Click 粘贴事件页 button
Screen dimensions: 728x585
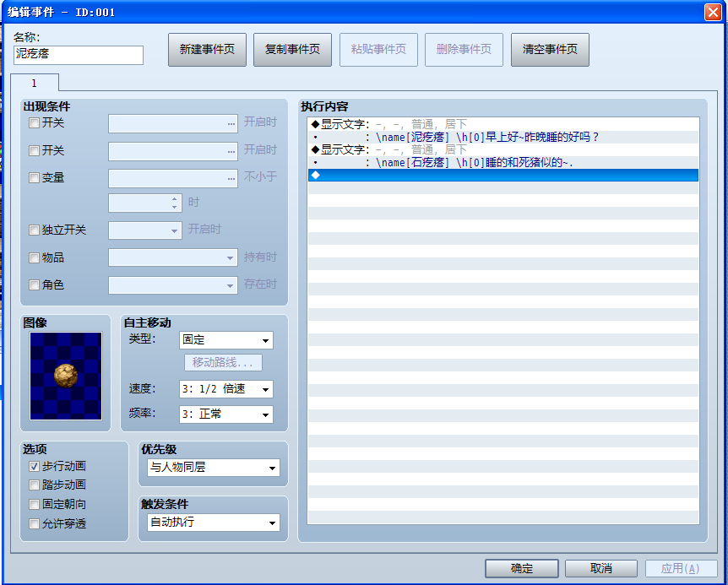coord(378,50)
